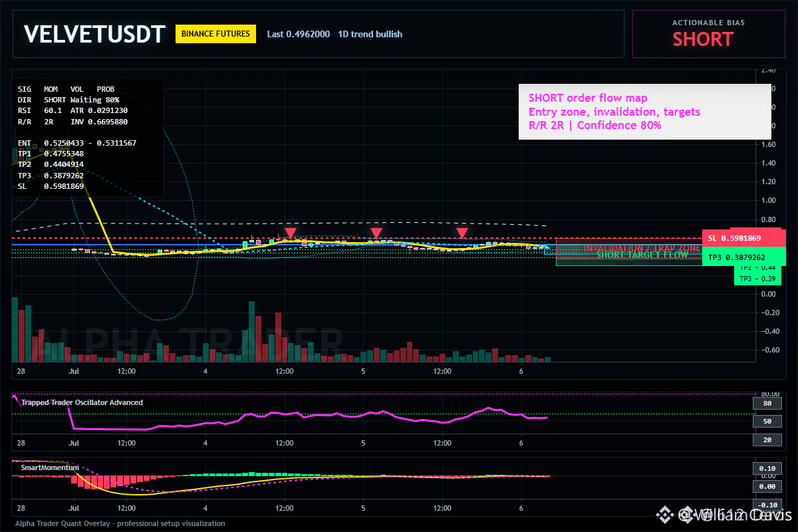Click the TP3 0.3879262 green price tag
798x532 pixels.
pyautogui.click(x=744, y=257)
